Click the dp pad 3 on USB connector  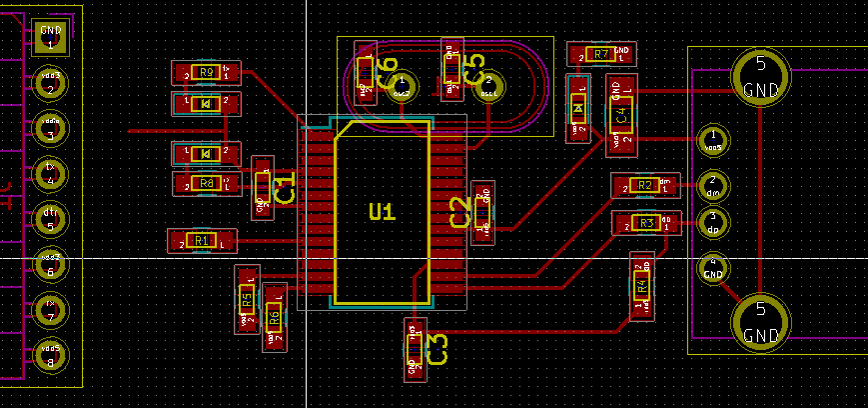pyautogui.click(x=712, y=222)
